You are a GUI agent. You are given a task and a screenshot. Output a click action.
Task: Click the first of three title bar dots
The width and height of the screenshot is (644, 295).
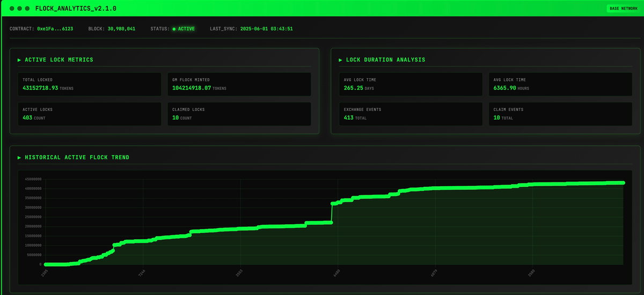tap(13, 9)
